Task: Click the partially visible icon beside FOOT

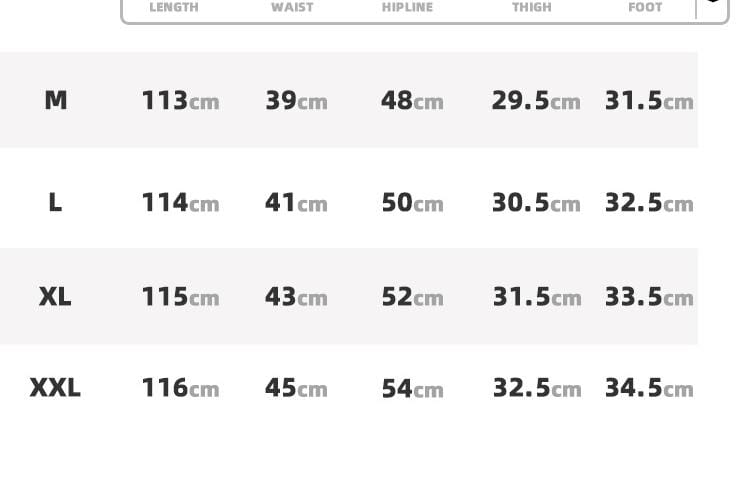Action: [x=713, y=3]
